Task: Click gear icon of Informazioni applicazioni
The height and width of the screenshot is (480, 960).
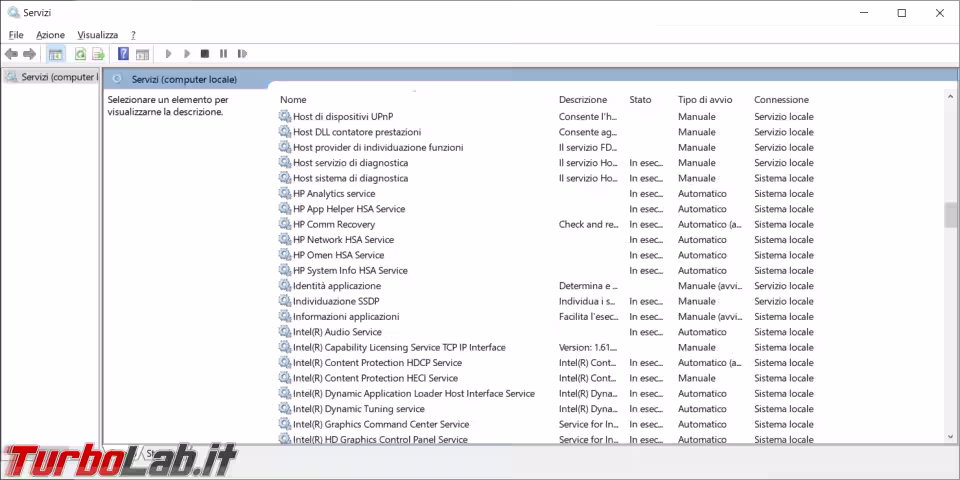Action: coord(285,317)
